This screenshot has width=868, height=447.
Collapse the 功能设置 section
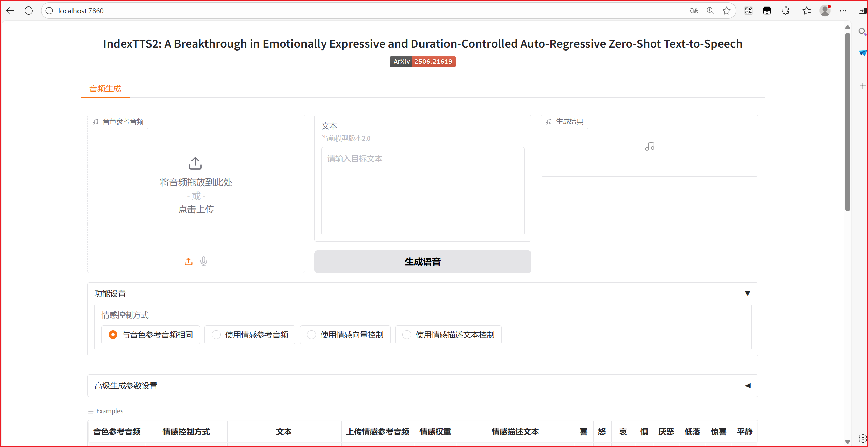[748, 293]
